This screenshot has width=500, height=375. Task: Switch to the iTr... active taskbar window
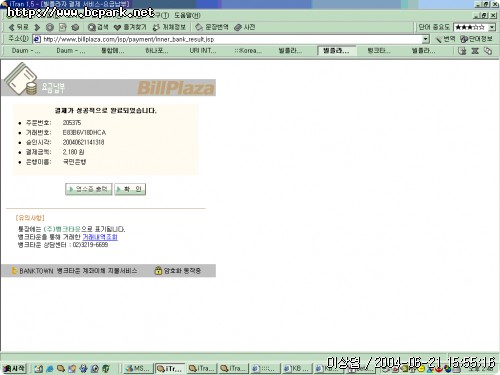tap(169, 369)
